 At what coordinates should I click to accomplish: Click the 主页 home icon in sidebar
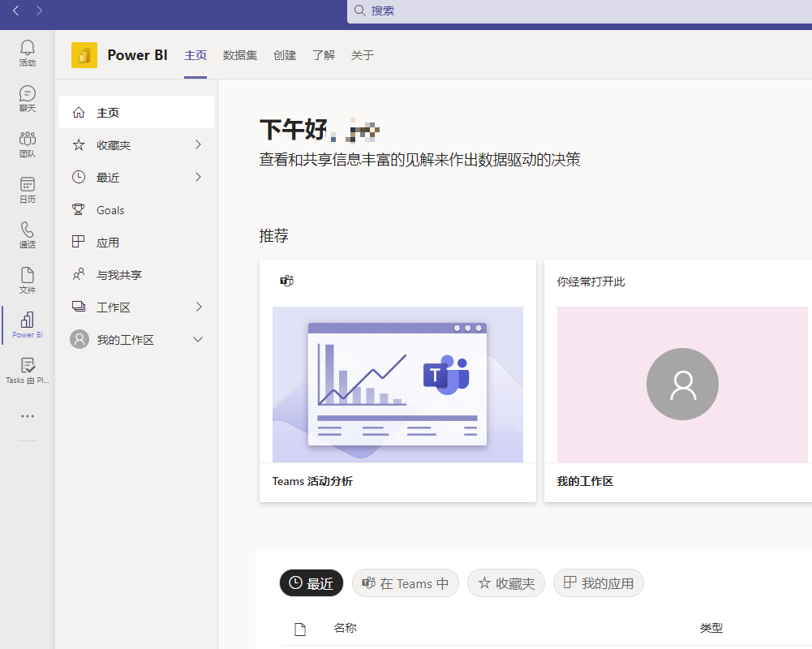click(79, 113)
